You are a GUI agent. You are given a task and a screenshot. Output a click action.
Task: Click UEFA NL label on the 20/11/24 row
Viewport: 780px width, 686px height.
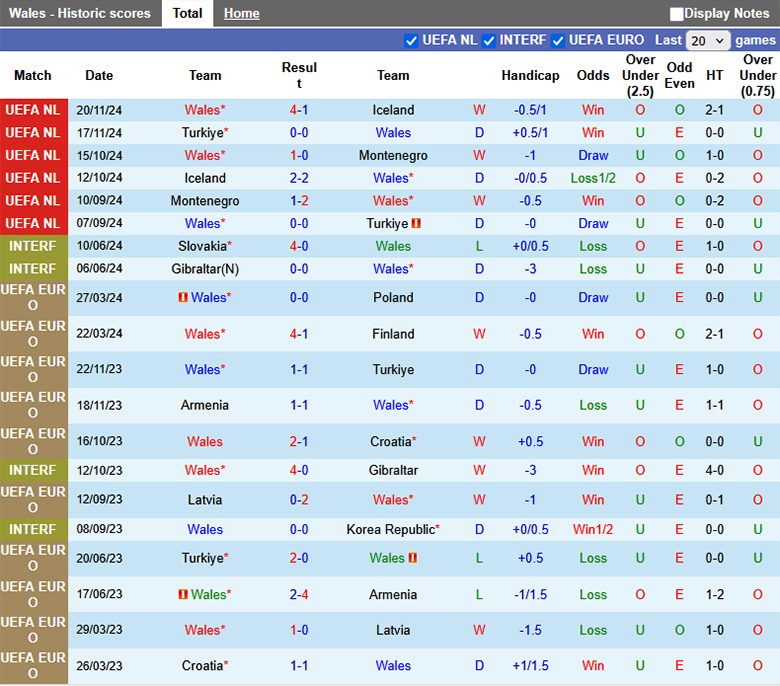(33, 110)
